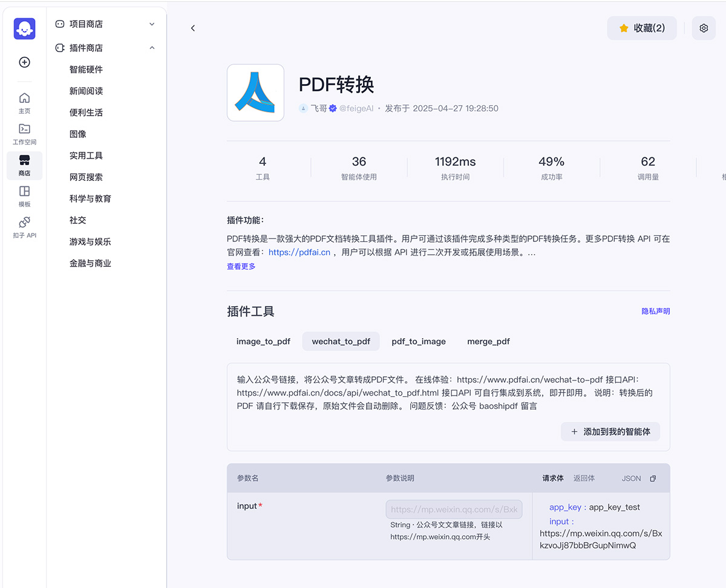
Task: Click the plus create icon in sidebar
Action: point(24,62)
